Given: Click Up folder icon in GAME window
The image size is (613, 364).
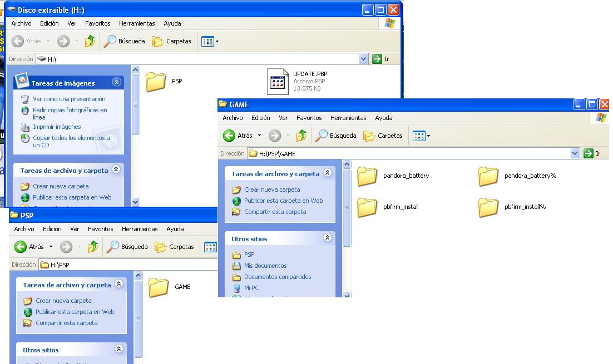Looking at the screenshot, I should tap(301, 136).
